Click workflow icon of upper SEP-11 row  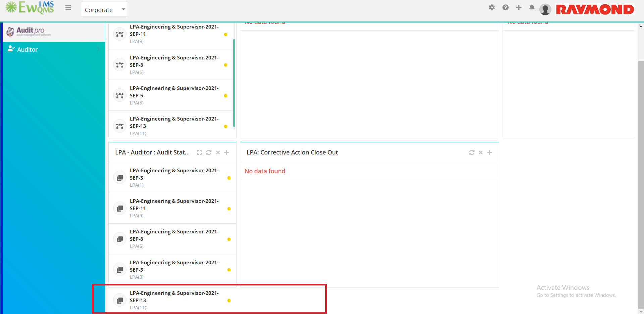pyautogui.click(x=120, y=34)
